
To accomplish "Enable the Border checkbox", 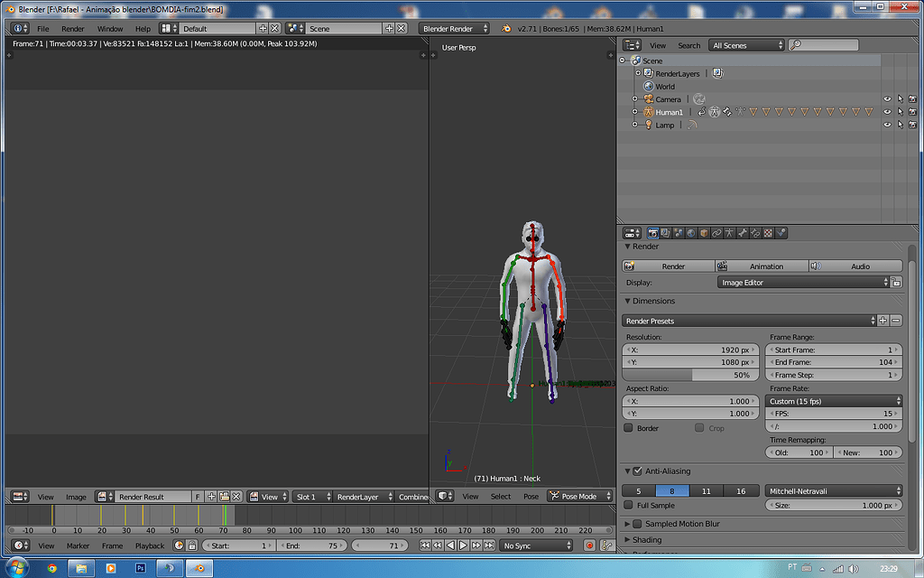I will click(x=628, y=427).
